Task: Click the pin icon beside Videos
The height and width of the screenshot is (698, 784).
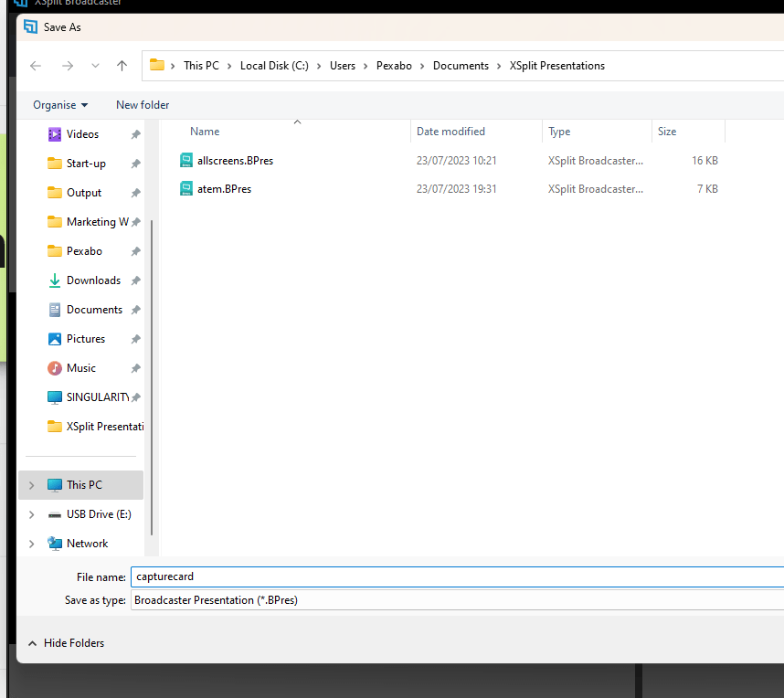Action: pyautogui.click(x=135, y=134)
